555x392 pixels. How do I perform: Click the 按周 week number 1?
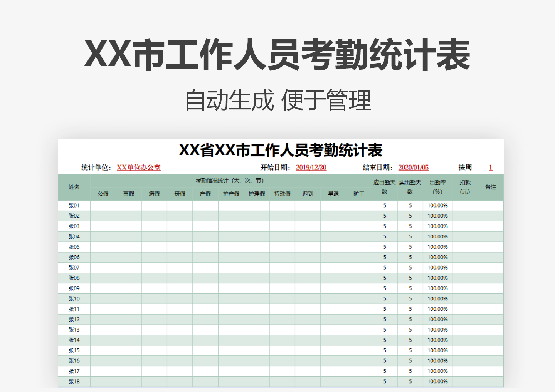[491, 167]
